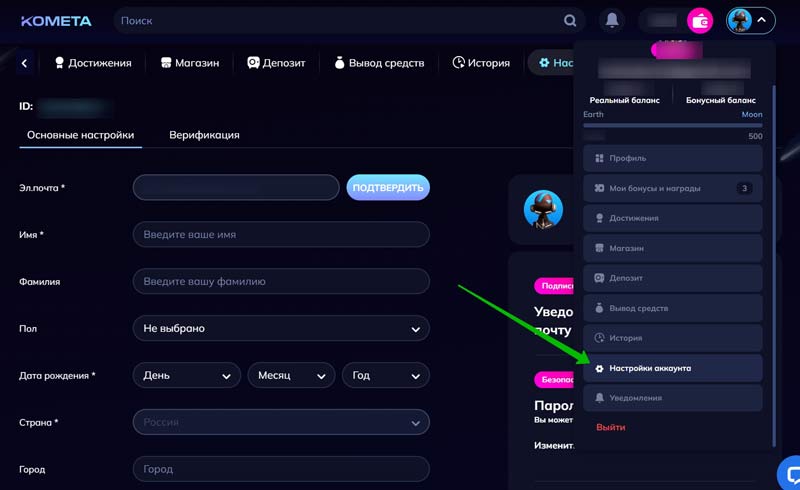Image resolution: width=800 pixels, height=490 pixels.
Task: Expand the Год birth date dropdown
Action: [385, 376]
